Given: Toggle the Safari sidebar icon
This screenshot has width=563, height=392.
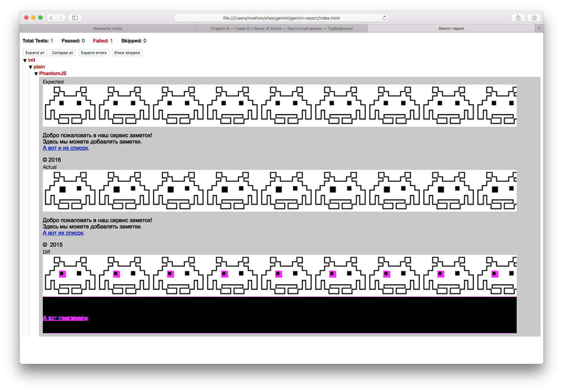Looking at the screenshot, I should [x=75, y=18].
